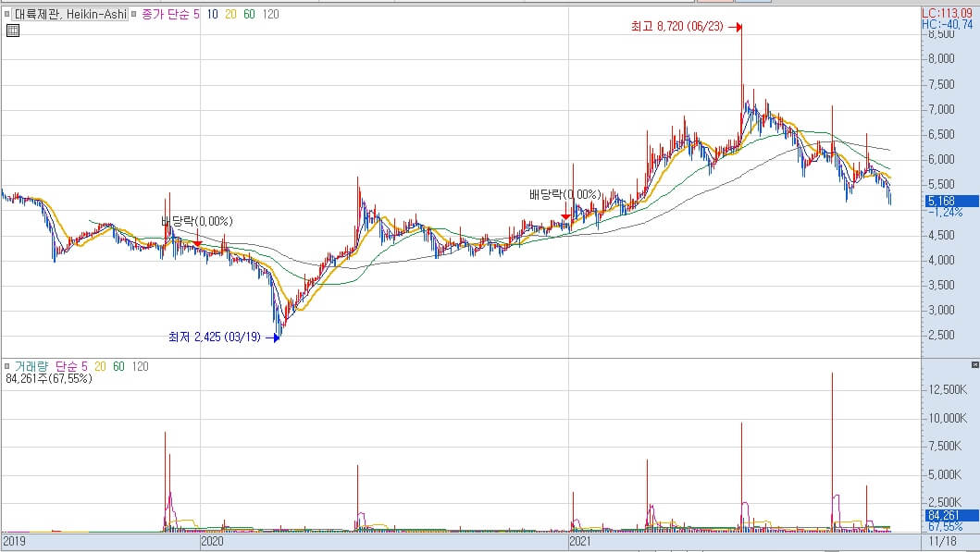This screenshot has width=980, height=552.
Task: Click the 11/18 date label
Action: (x=942, y=541)
